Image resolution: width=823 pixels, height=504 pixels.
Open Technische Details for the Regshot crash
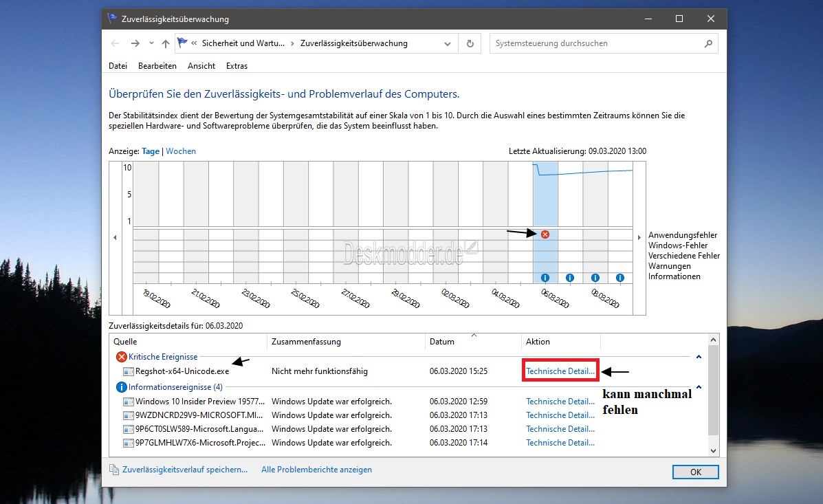(560, 371)
